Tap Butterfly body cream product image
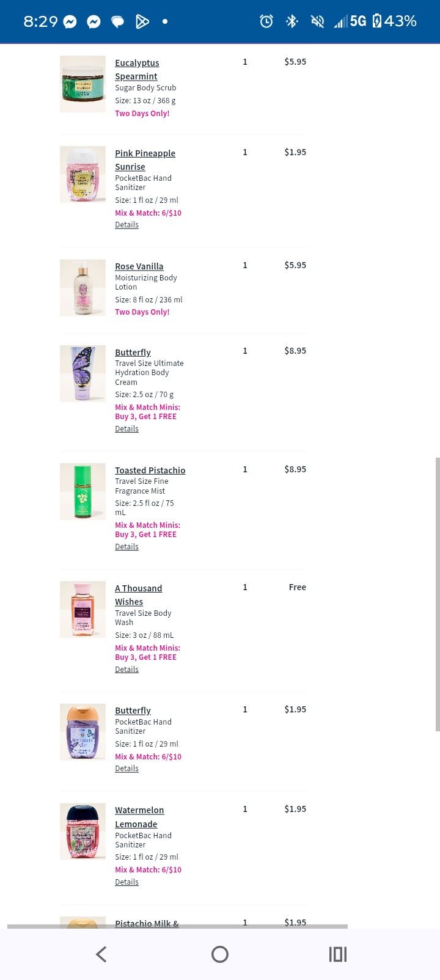440x980 pixels. (82, 373)
